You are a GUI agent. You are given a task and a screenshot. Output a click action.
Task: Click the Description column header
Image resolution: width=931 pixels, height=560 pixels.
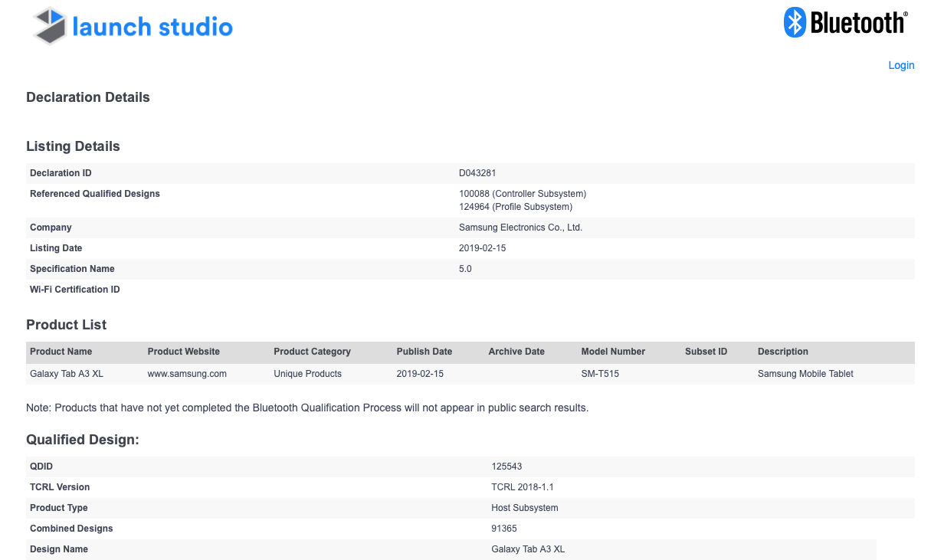click(x=783, y=352)
